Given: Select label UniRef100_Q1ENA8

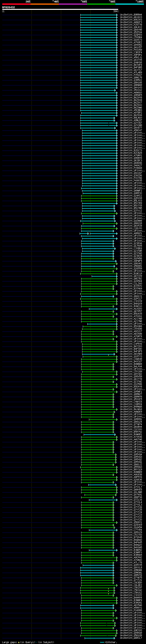Looking at the screenshot, I should pos(131,221).
